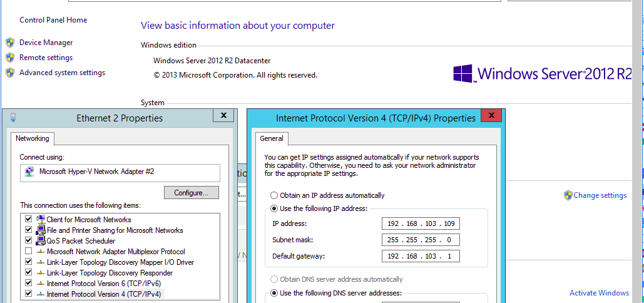Click the QoS Packet Scheduler icon
This screenshot has width=644, height=303.
41,240
